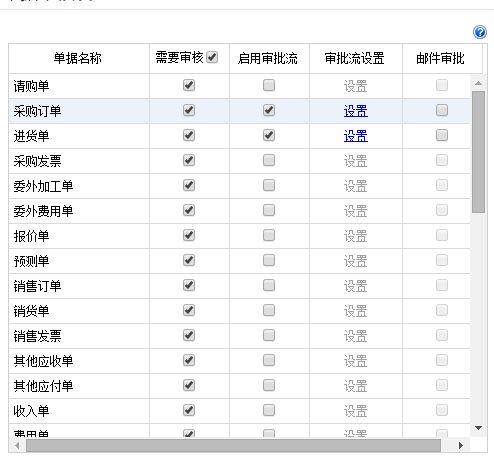
Task: Enable 启用审批流 for 请购单
Action: coord(269,85)
